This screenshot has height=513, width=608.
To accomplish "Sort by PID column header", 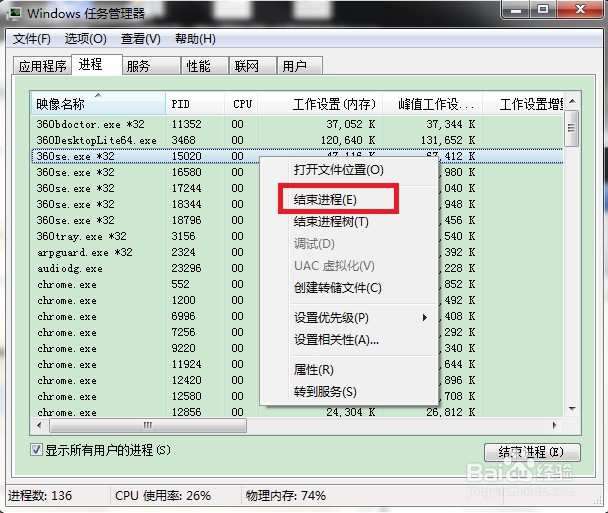I will click(x=195, y=104).
